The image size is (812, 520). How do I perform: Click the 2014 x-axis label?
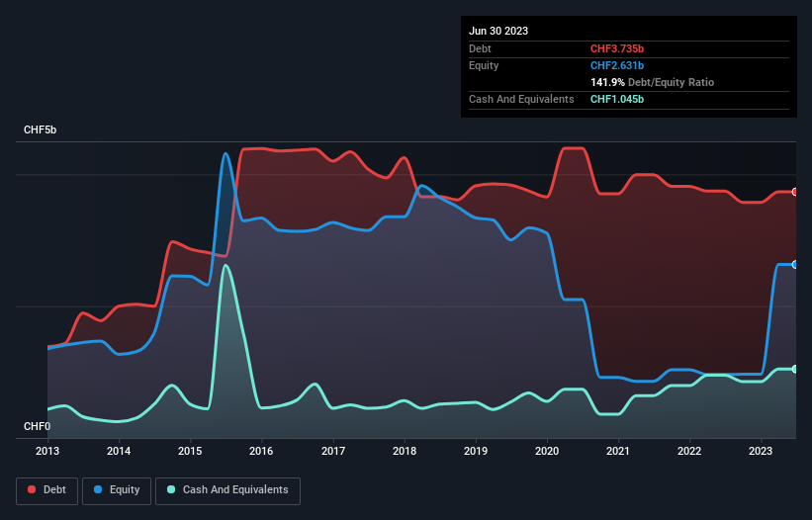coord(119,451)
